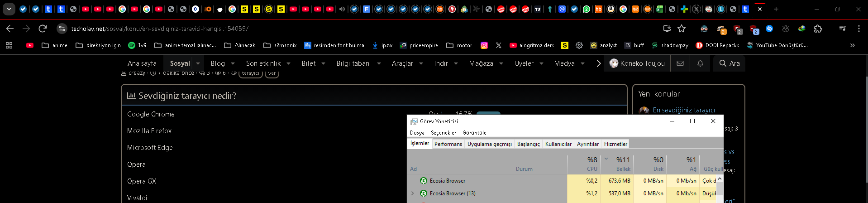Switch to the Performans tab

[x=448, y=144]
